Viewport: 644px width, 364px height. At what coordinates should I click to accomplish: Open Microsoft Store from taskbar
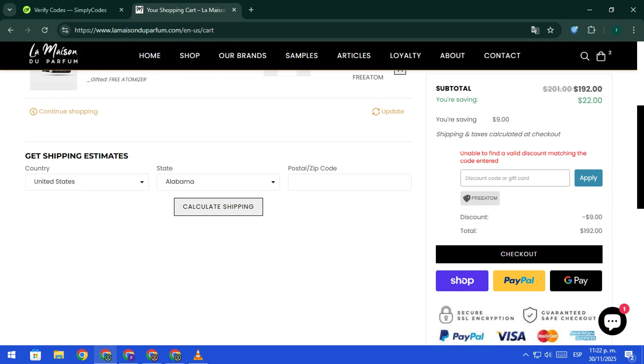(35, 355)
